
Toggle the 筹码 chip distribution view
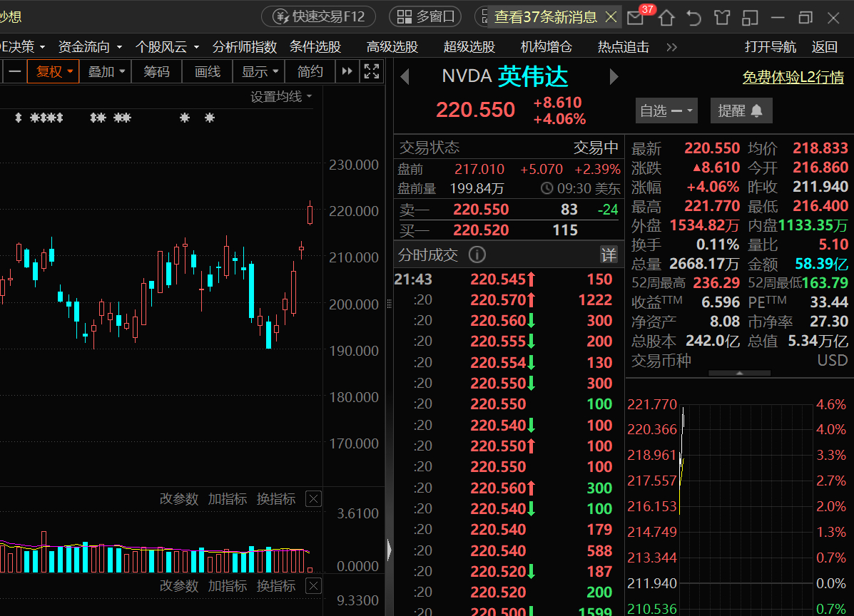(156, 71)
